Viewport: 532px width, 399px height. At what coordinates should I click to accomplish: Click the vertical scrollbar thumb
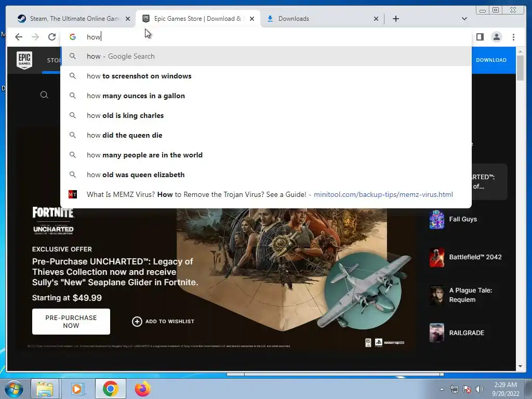(520, 68)
